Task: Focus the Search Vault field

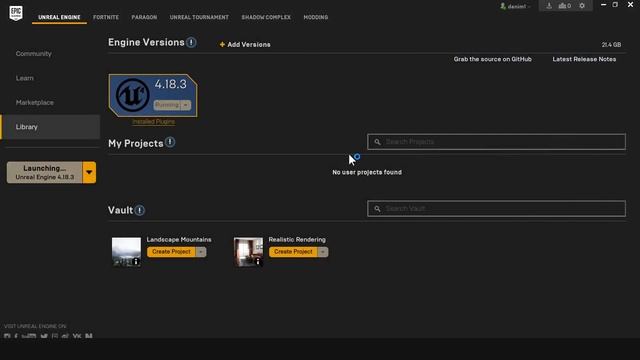Action: click(496, 209)
